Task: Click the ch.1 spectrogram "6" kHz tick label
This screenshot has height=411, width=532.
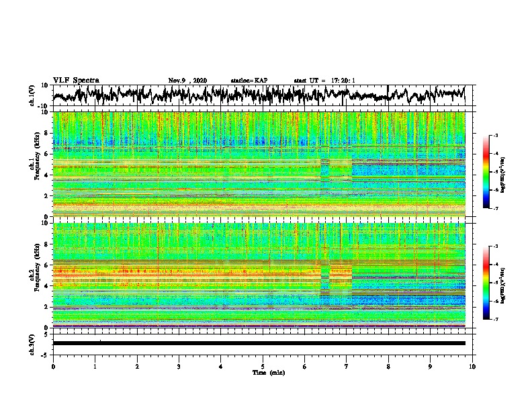Action: (47, 154)
